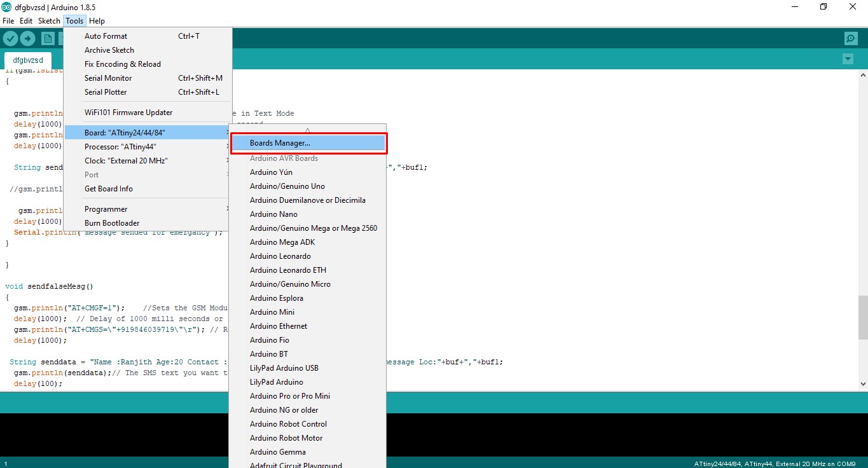The height and width of the screenshot is (468, 868).
Task: Select Burn Bootloader
Action: click(x=148, y=223)
